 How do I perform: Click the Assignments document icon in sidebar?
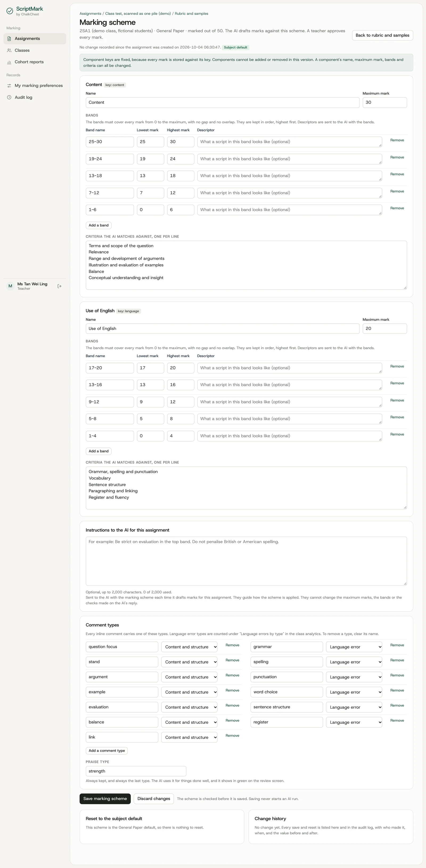pyautogui.click(x=9, y=39)
